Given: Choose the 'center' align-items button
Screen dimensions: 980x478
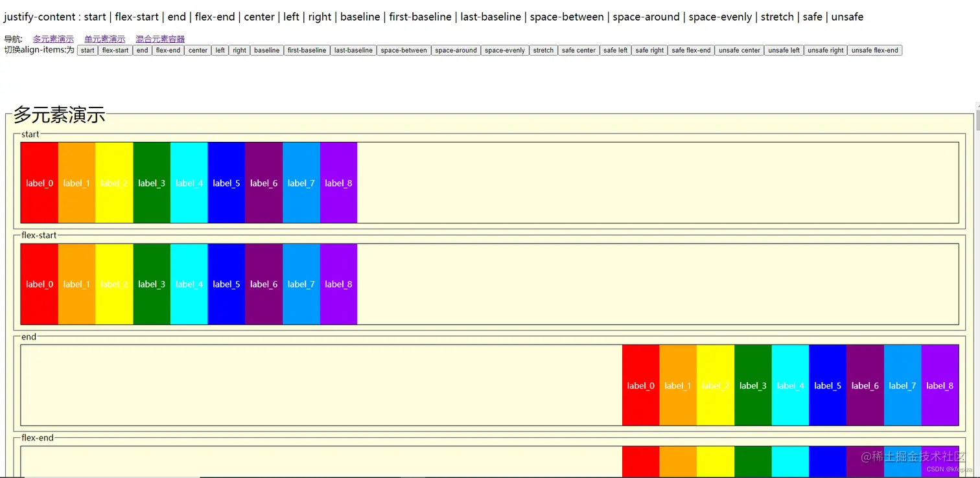Looking at the screenshot, I should pyautogui.click(x=198, y=50).
